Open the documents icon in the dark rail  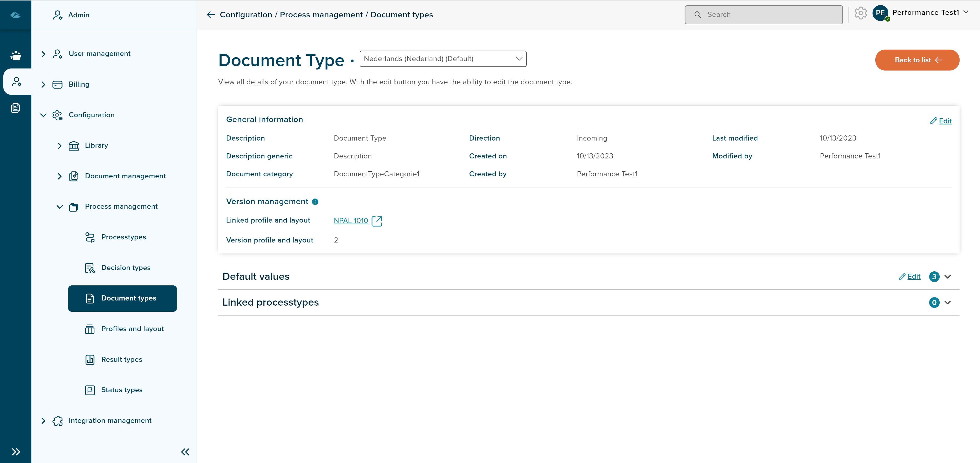click(16, 108)
